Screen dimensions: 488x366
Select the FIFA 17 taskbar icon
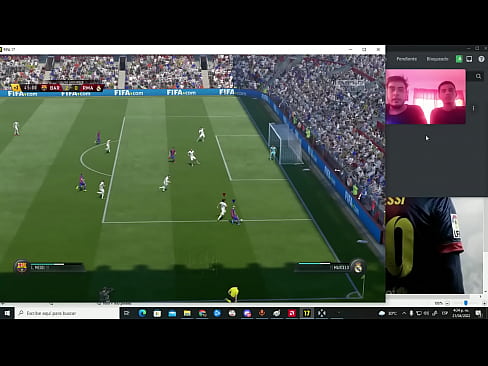pos(307,313)
